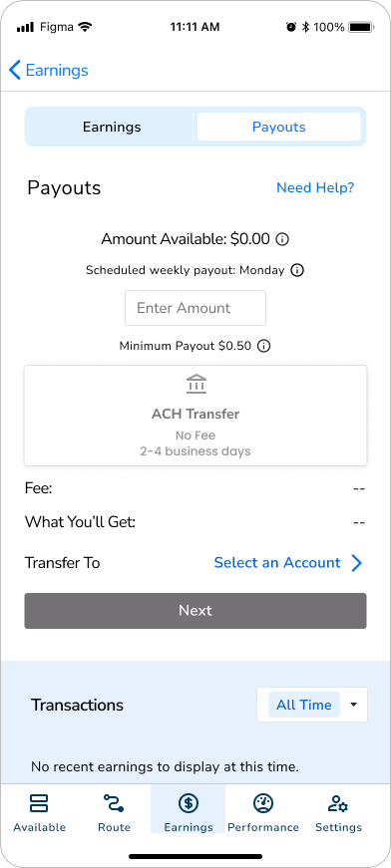Tap the bank building icon for ACH Transfer
Image resolution: width=391 pixels, height=868 pixels.
coord(196,384)
